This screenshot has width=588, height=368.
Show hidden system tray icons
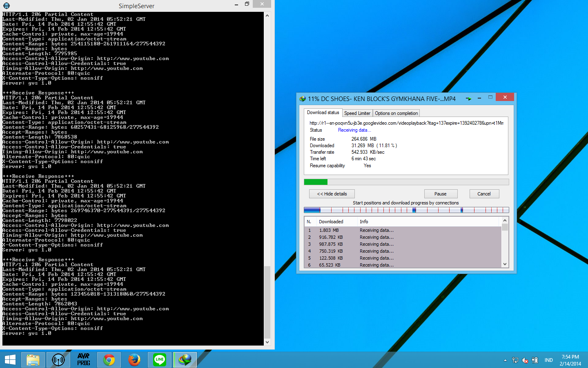[505, 360]
